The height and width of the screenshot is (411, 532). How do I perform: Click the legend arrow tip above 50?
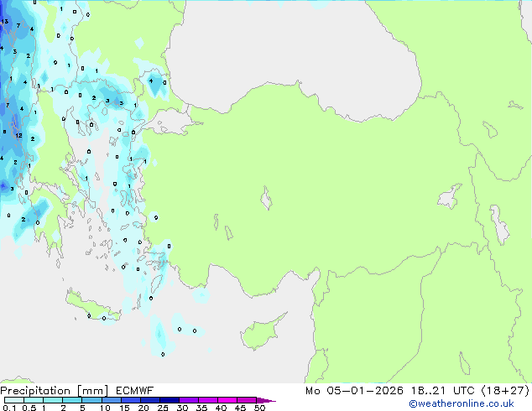(x=266, y=400)
